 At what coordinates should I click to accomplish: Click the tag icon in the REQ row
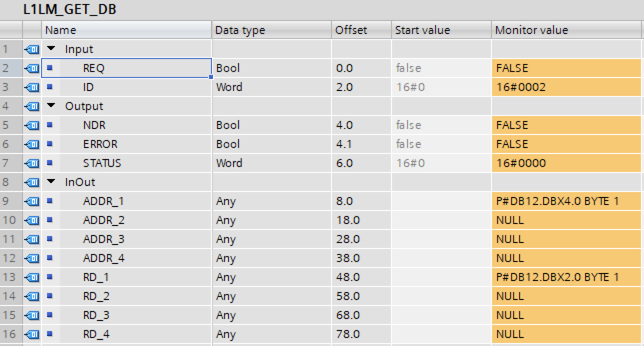click(x=31, y=68)
